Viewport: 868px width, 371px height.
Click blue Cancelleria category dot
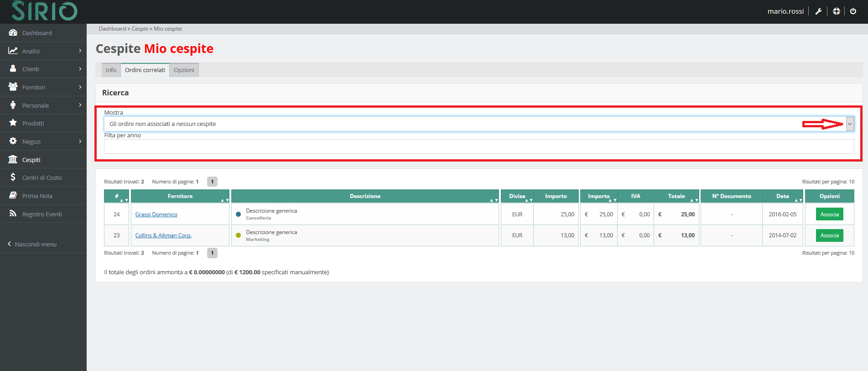[238, 214]
